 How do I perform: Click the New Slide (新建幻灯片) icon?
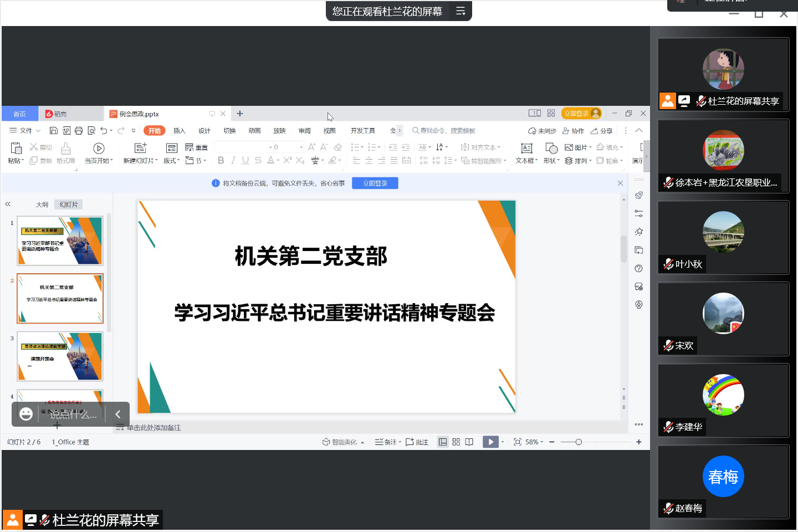coord(140,148)
